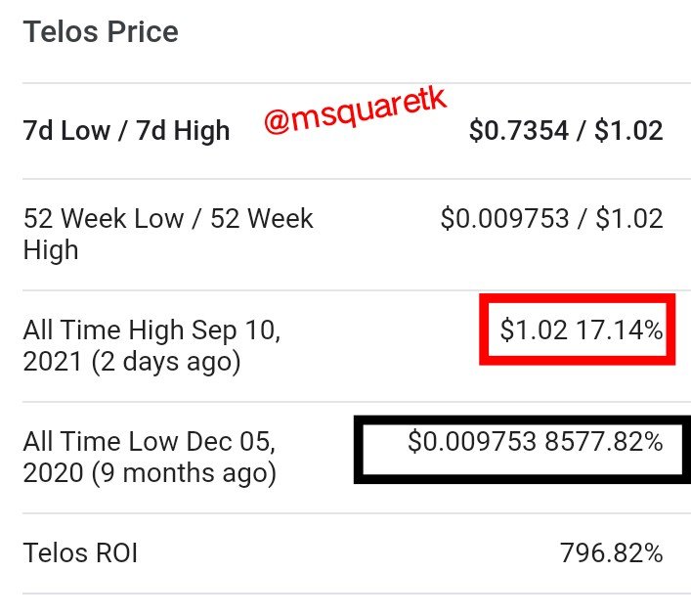Click the $0.009753 8577.82% value in black box

[x=535, y=441]
